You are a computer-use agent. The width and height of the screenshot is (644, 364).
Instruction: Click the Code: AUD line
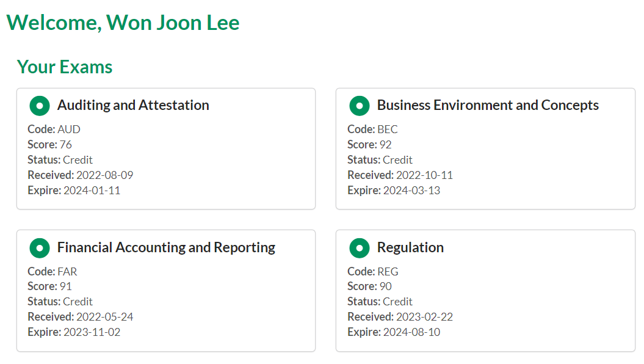(54, 129)
